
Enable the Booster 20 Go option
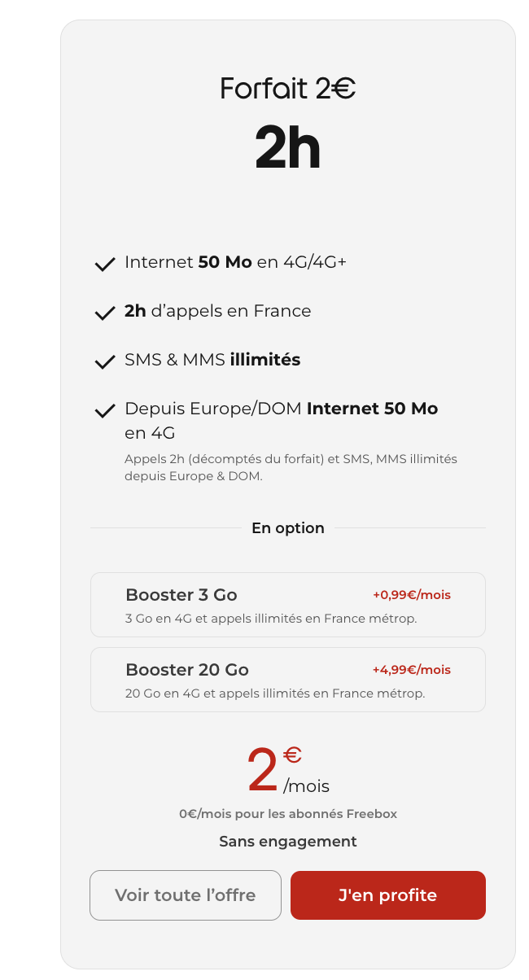click(x=287, y=680)
